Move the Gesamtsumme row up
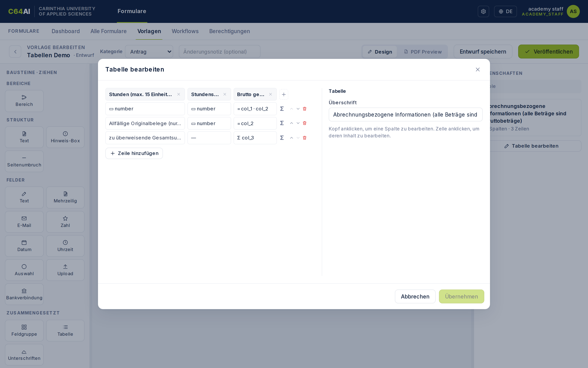The width and height of the screenshot is (588, 368). click(x=292, y=138)
